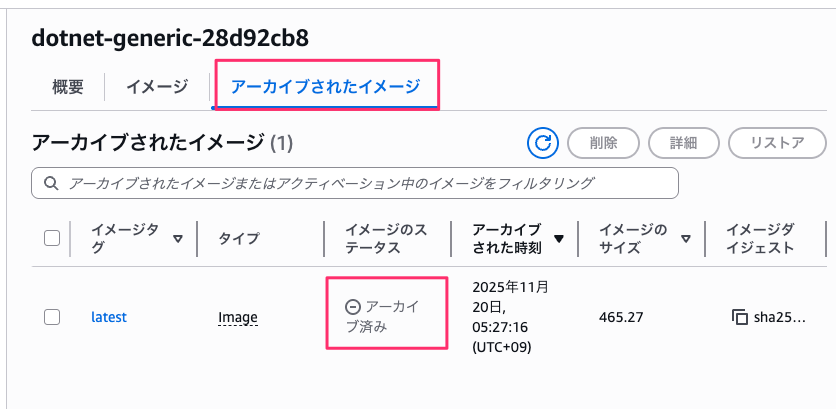Click the Image type label
The height and width of the screenshot is (409, 836).
238,318
